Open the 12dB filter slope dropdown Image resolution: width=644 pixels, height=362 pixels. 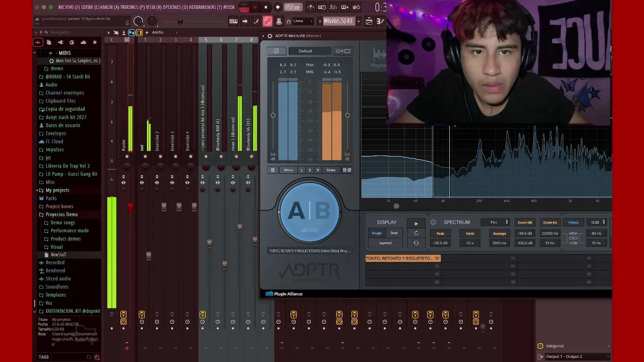coord(597,222)
